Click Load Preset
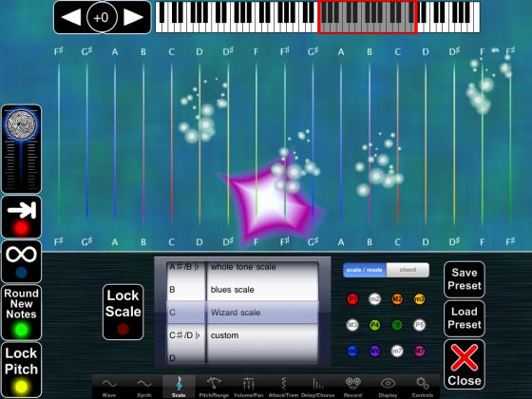 (465, 318)
